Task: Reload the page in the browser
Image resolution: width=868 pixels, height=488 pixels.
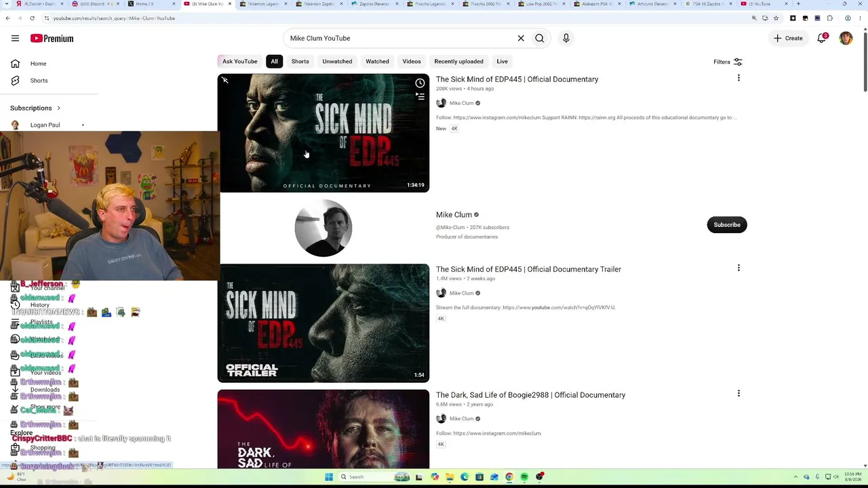Action: (32, 18)
